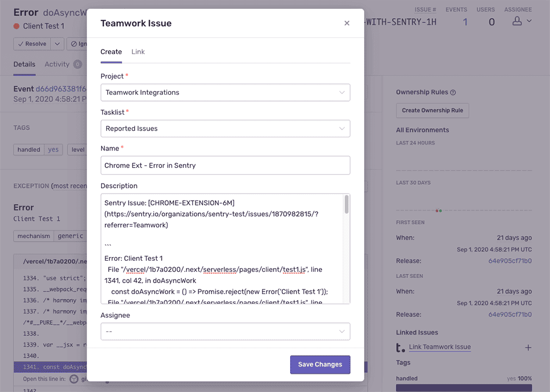Expand the header assignee chevron

click(529, 21)
